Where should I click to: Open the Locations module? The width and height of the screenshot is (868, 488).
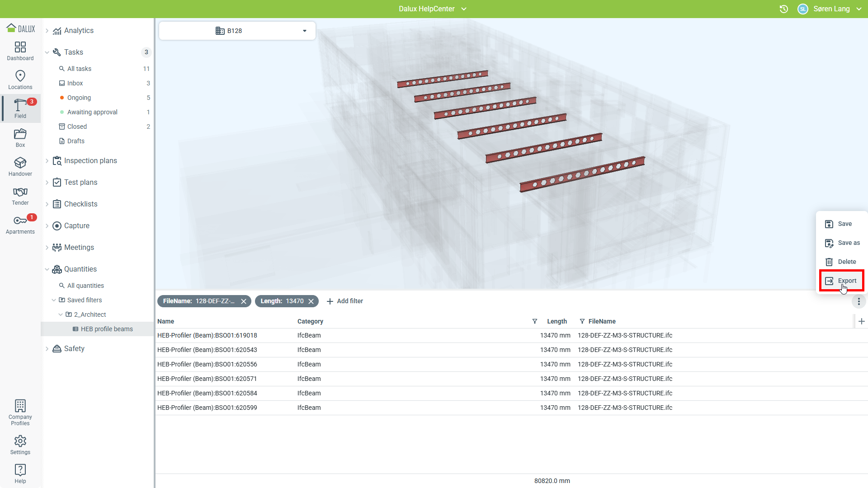(x=20, y=80)
